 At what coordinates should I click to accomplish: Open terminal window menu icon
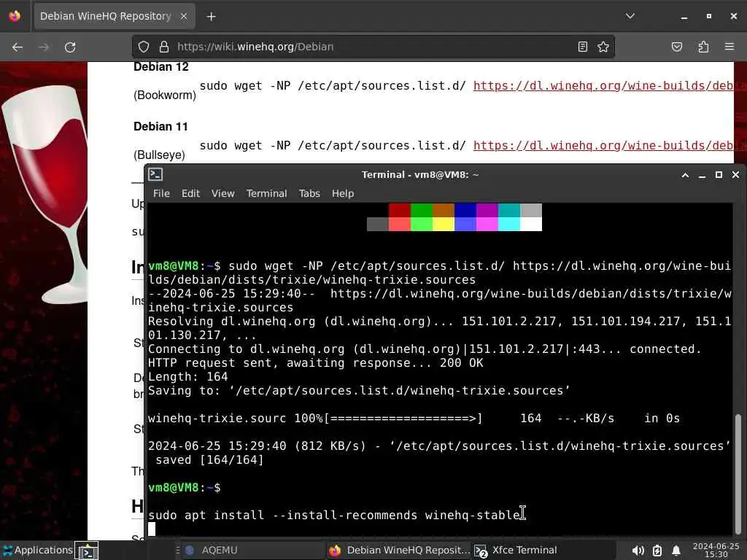point(155,175)
